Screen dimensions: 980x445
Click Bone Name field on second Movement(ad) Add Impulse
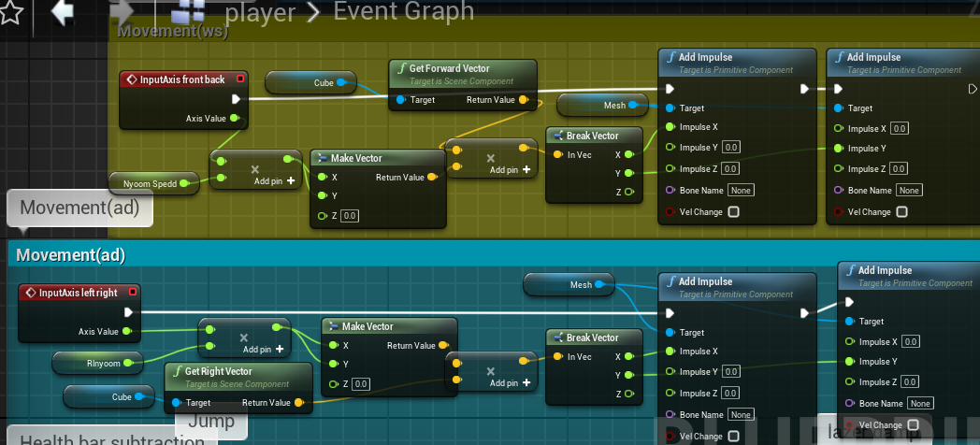pyautogui.click(x=920, y=403)
